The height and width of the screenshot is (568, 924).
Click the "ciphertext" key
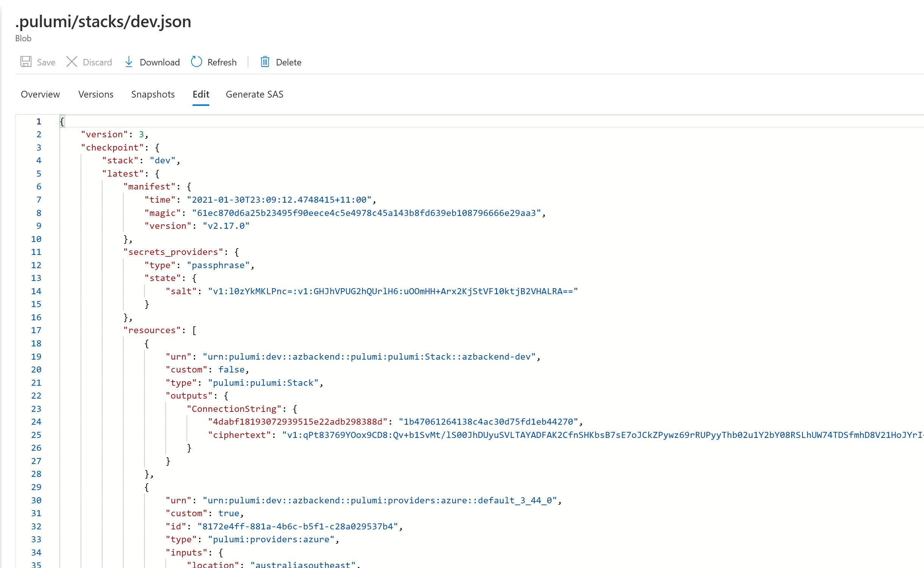240,435
